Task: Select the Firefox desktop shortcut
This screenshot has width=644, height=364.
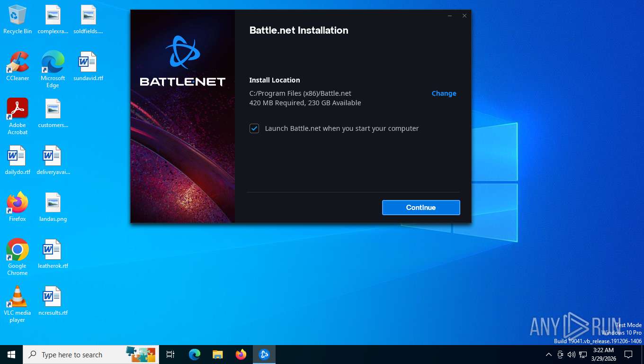Action: coord(18,207)
